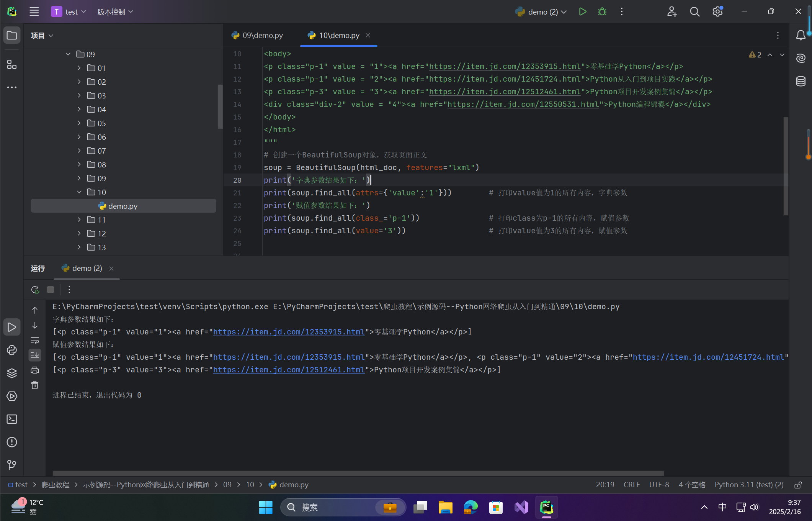812x521 pixels.
Task: Click the 2 warnings inspection indicator
Action: [755, 55]
